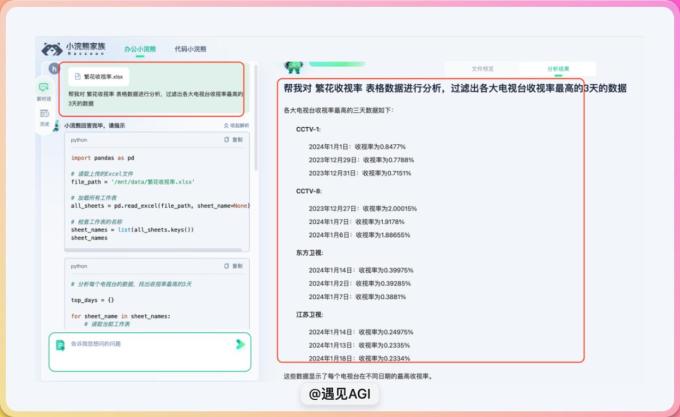Click the 2024年1月7日 0.3881% row

[357, 297]
